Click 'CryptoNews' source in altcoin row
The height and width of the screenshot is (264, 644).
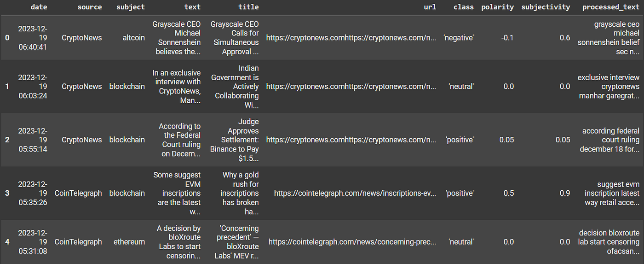[82, 37]
